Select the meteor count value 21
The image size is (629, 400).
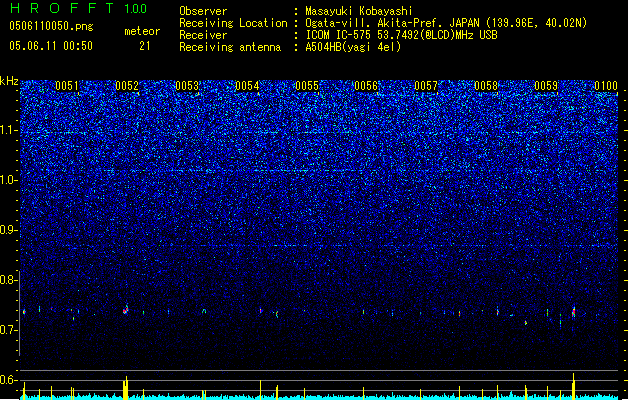point(145,46)
